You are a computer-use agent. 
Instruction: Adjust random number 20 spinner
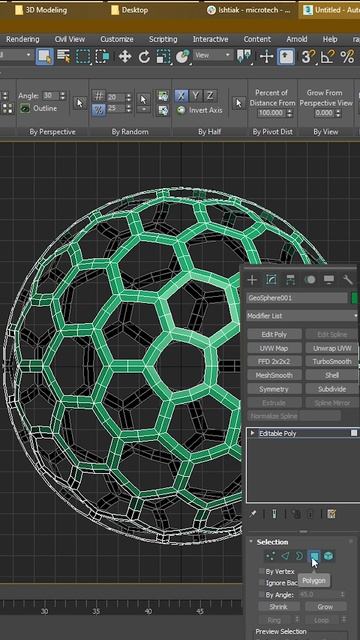point(129,98)
